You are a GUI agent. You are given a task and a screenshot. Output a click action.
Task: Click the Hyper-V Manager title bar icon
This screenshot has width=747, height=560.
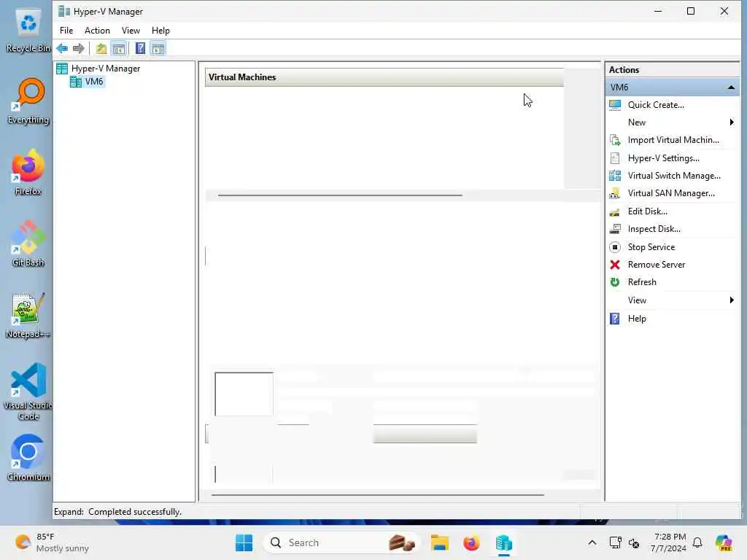tap(64, 12)
